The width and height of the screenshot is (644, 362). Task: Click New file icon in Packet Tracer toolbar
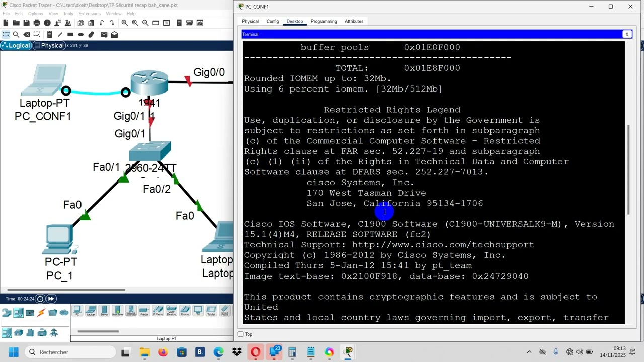pyautogui.click(x=6, y=23)
